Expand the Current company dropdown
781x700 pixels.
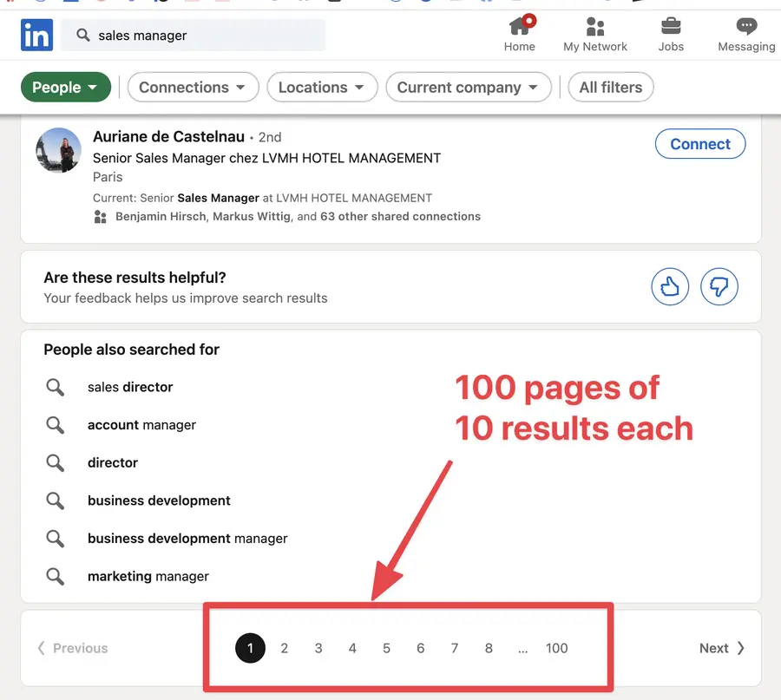(469, 87)
